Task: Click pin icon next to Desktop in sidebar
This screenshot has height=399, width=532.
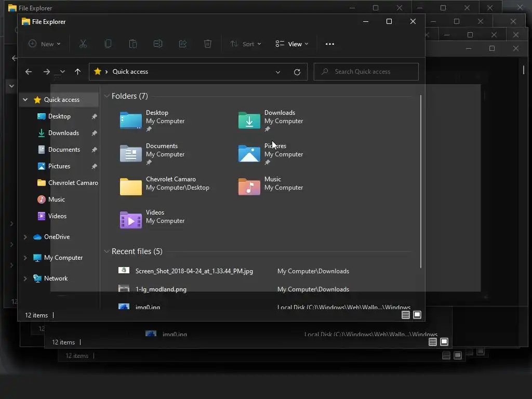Action: point(94,116)
